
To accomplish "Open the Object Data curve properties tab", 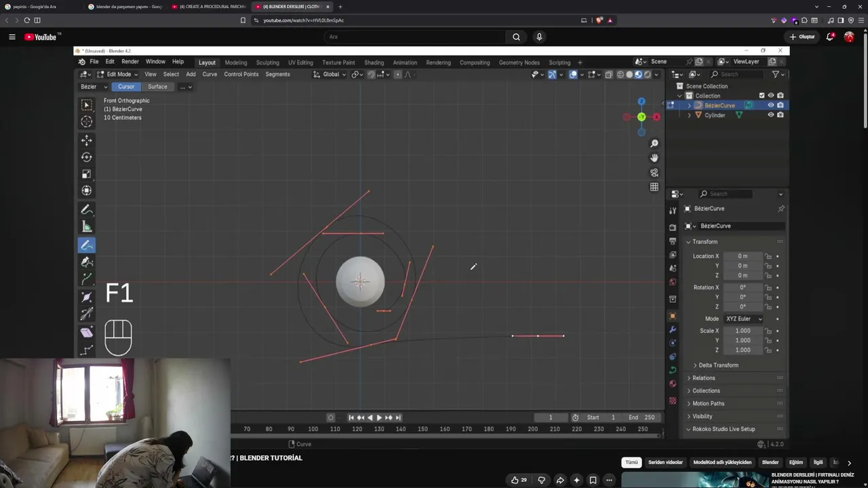I will pos(673,370).
